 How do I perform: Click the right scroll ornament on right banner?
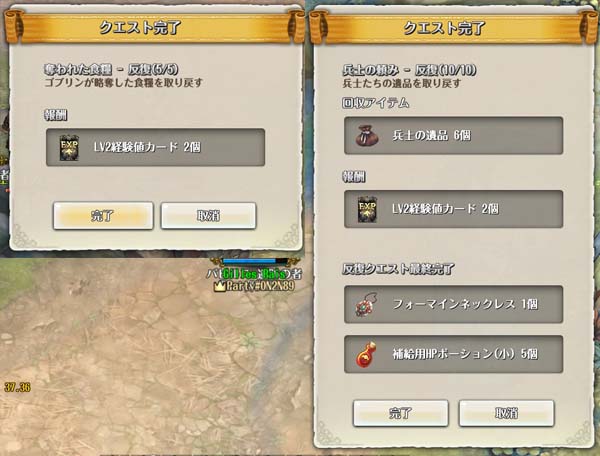(588, 27)
